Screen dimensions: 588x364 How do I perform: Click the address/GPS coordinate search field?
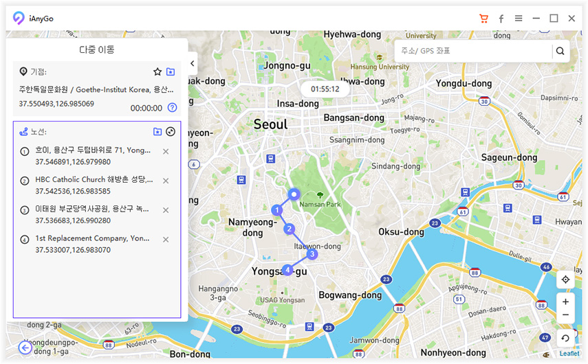(475, 51)
